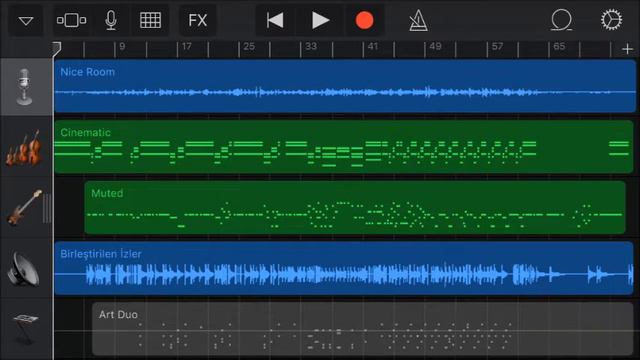The height and width of the screenshot is (360, 640).
Task: Tap ruler at bar 9
Action: [x=122, y=47]
